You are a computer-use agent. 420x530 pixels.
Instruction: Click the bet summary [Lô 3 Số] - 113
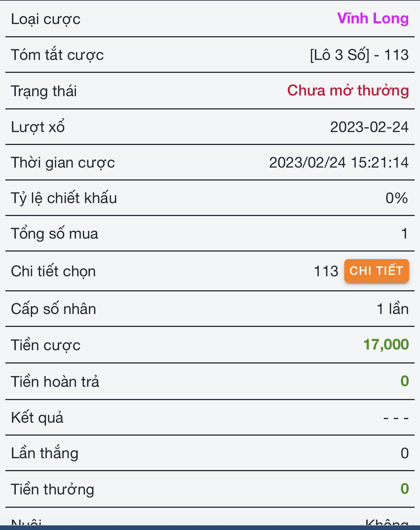coord(359,55)
